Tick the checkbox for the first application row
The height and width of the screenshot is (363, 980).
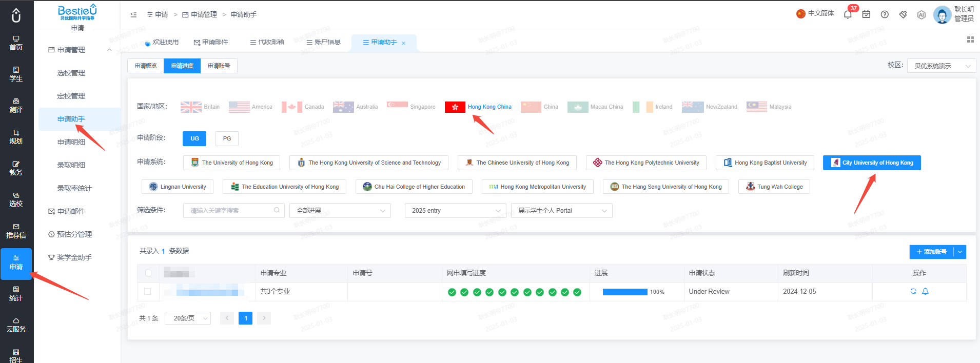[148, 291]
